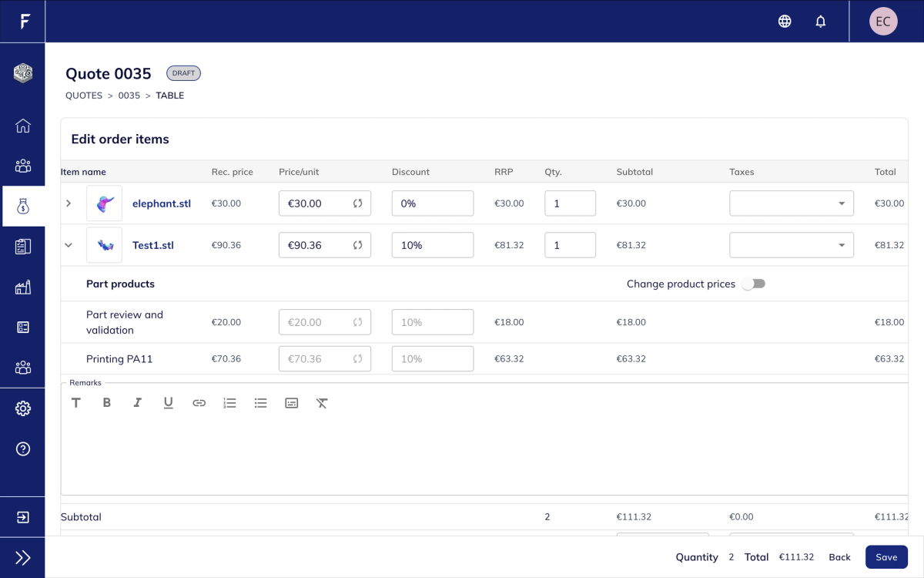
Task: Open the list panel sidebar icon
Action: tap(23, 328)
